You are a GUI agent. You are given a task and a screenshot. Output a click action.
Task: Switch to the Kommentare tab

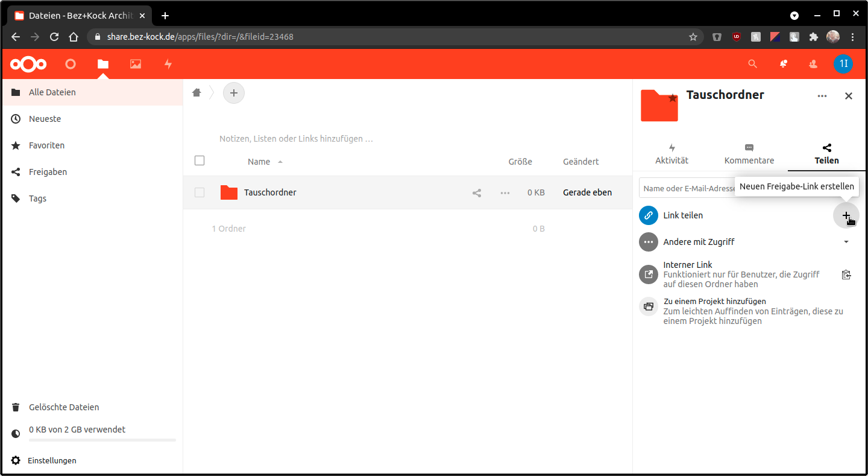click(x=749, y=154)
